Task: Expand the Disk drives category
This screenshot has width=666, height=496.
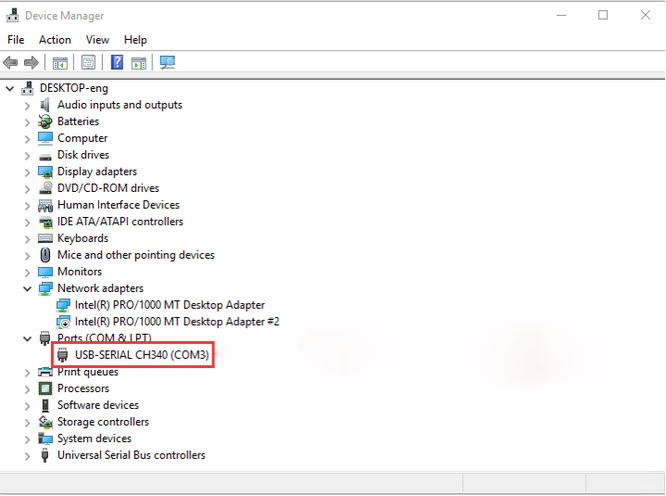Action: (x=27, y=155)
